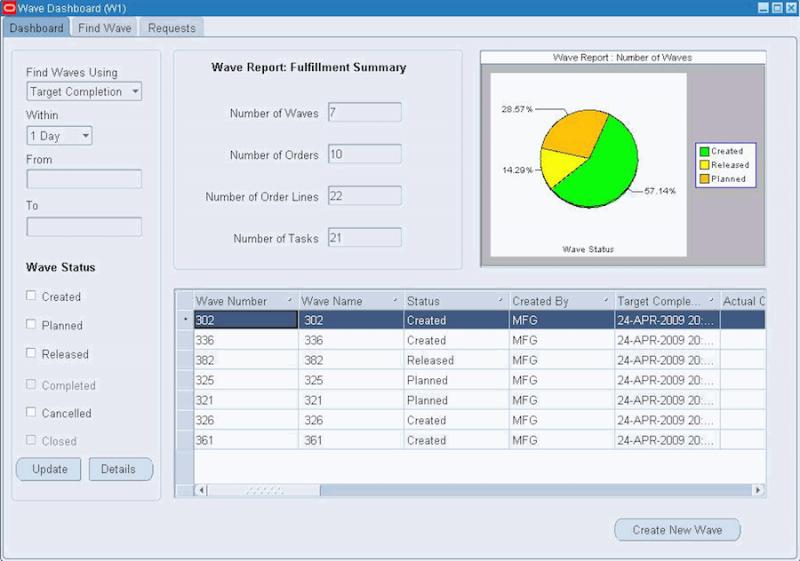
Task: Tick the Created wave status checkbox
Action: click(x=31, y=296)
